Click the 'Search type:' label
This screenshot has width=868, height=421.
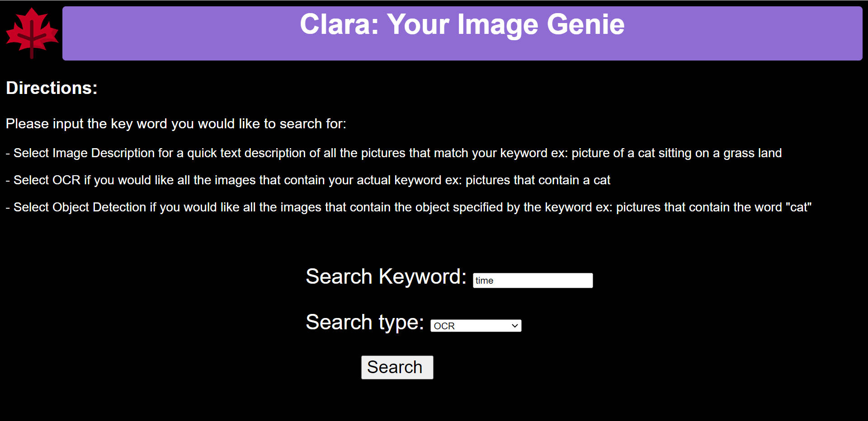pyautogui.click(x=365, y=322)
